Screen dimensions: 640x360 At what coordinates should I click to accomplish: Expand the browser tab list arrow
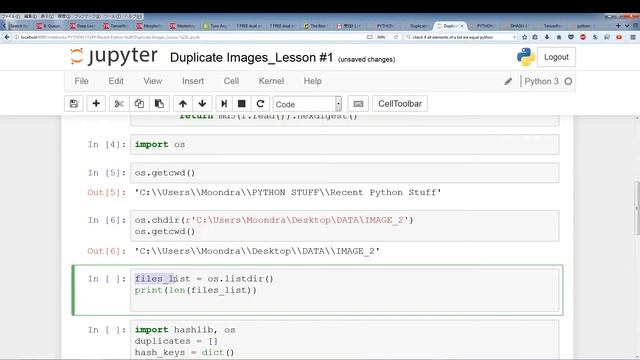[627, 26]
